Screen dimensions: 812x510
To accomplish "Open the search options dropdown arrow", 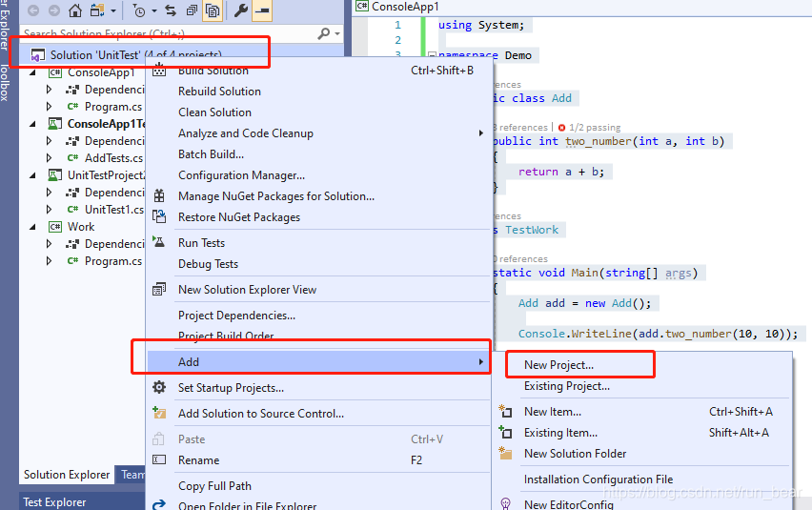I will click(x=337, y=33).
